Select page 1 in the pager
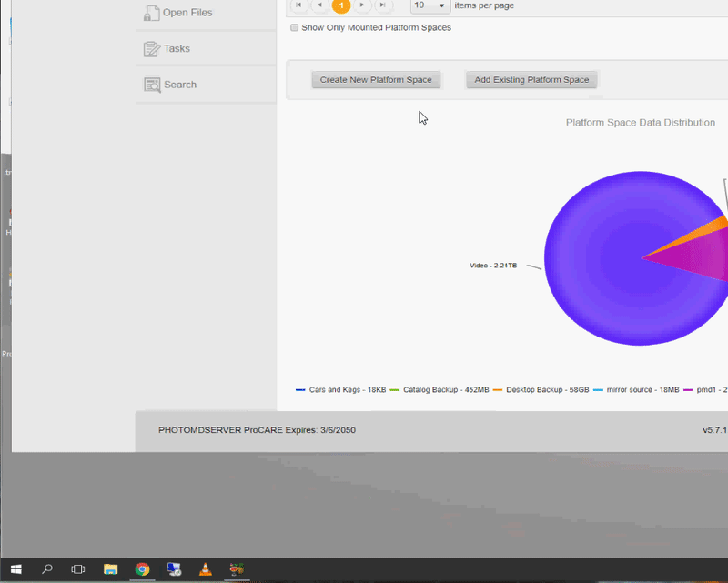728x583 pixels. tap(341, 5)
